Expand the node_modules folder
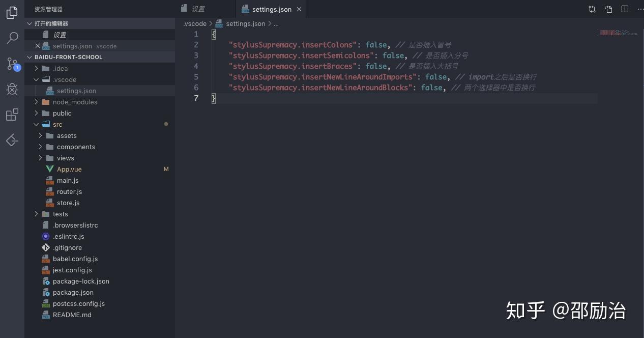Viewport: 644px width, 338px height. coord(35,102)
